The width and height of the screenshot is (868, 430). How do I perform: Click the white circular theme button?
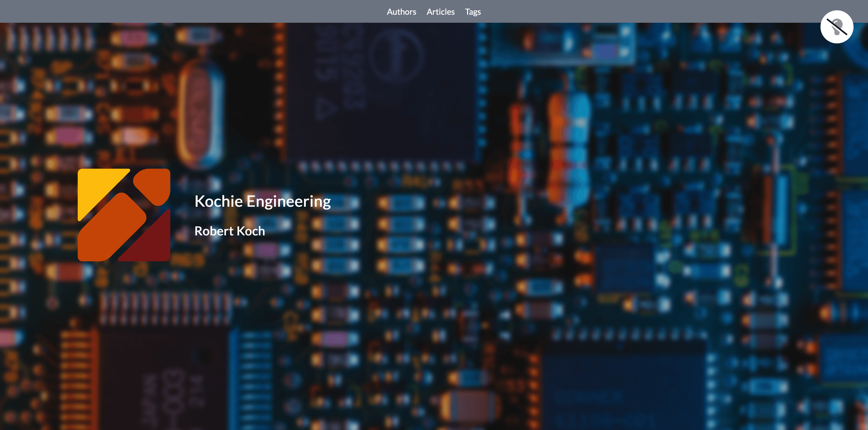point(837,27)
